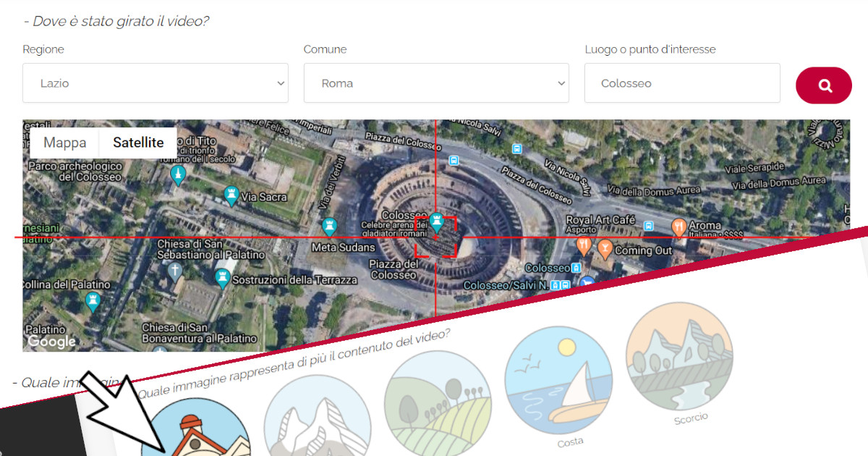Image resolution: width=868 pixels, height=456 pixels.
Task: Click the bus stop icon beside Royal Art Café
Action: [649, 225]
